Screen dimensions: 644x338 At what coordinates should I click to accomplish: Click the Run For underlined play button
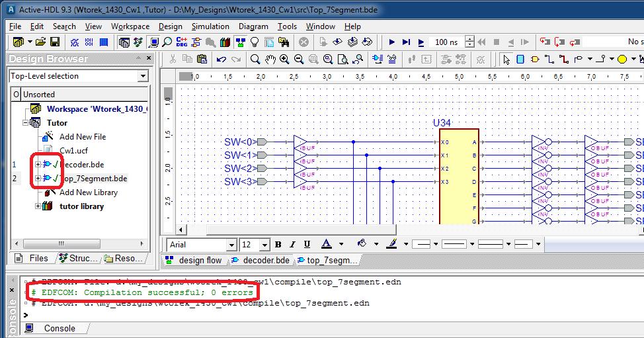click(x=421, y=42)
